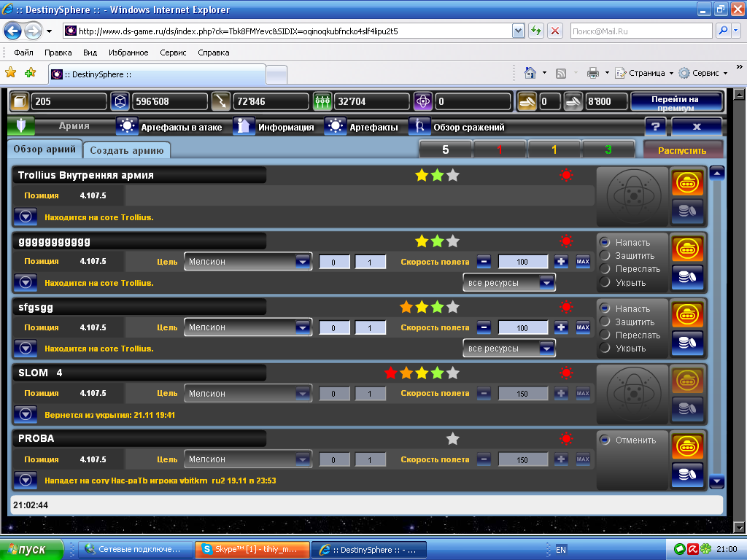Click flight speed field showing 100 for ggggggggggg
The height and width of the screenshot is (560, 747).
[522, 262]
